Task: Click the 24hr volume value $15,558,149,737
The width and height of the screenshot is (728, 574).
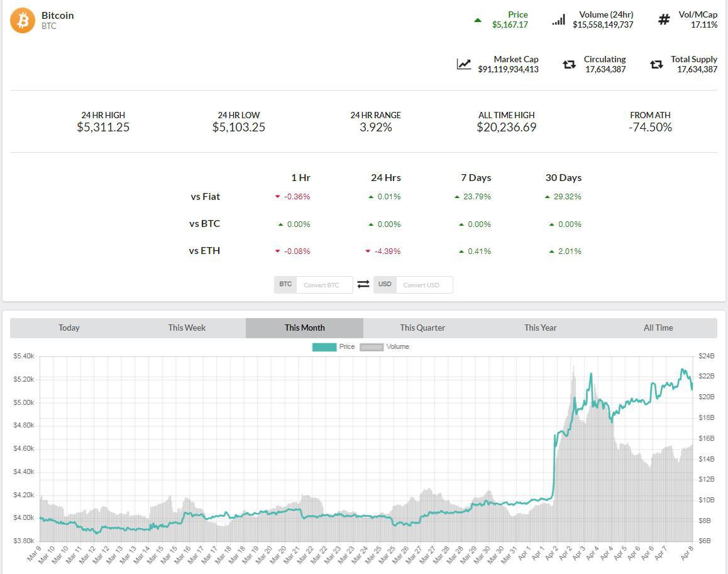Action: tap(603, 25)
